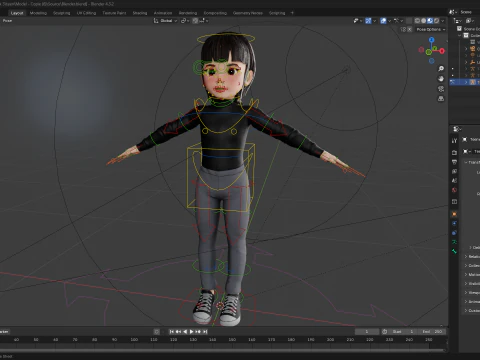Image resolution: width=480 pixels, height=360 pixels.
Task: Play the animation forward
Action: [191, 332]
